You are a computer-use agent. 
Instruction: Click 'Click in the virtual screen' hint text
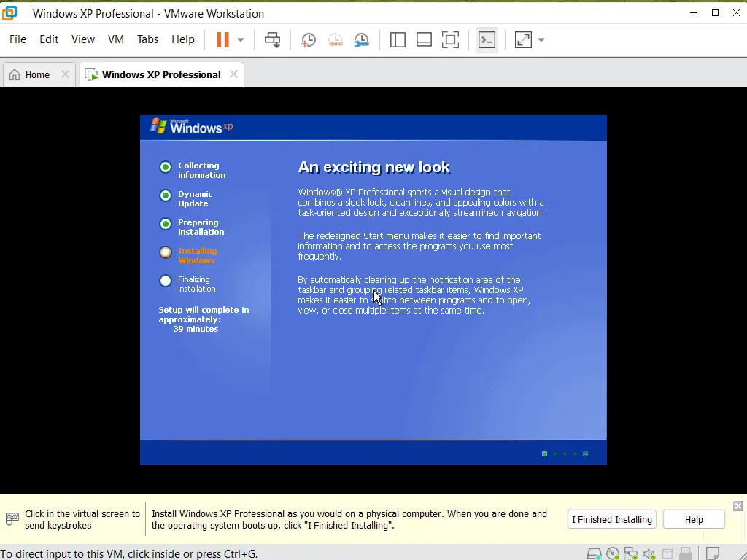pos(82,519)
